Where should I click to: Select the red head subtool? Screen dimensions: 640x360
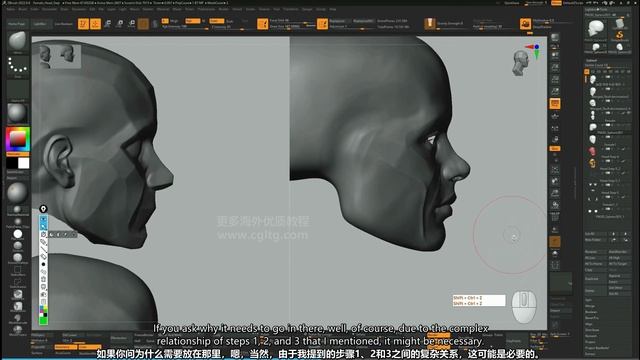592,151
